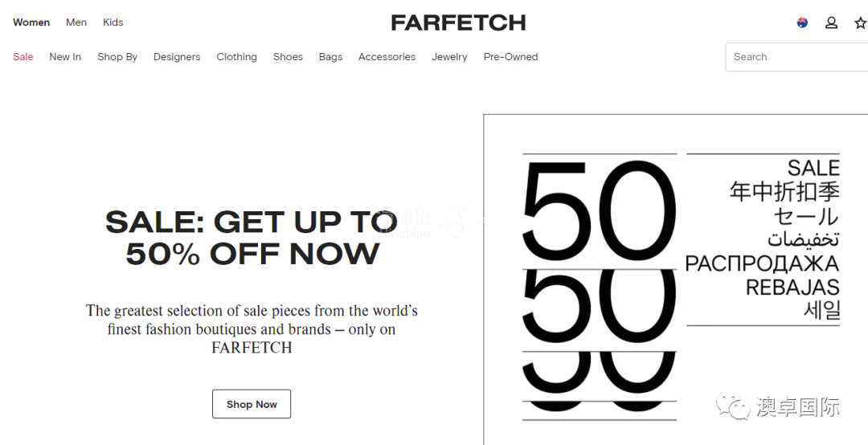Visit the Pre-Owned section
Screen dimensions: 868x445
click(511, 57)
